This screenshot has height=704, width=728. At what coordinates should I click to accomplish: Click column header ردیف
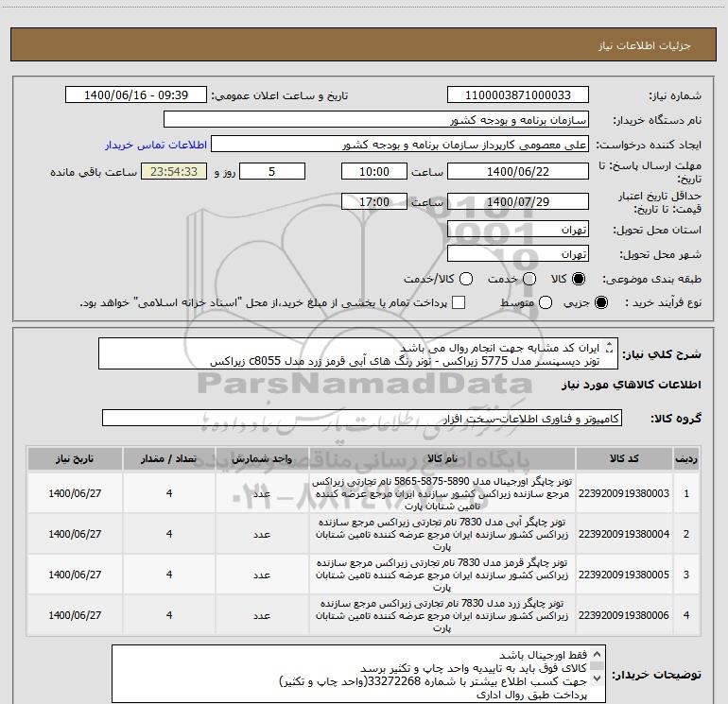pos(686,459)
